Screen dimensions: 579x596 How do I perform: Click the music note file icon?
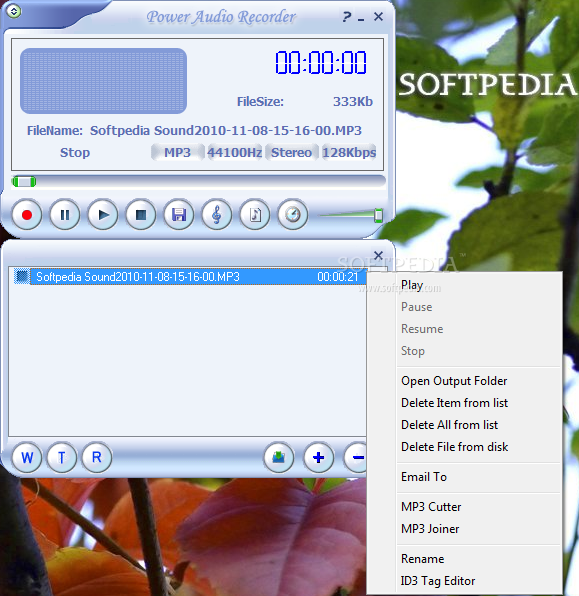(255, 215)
